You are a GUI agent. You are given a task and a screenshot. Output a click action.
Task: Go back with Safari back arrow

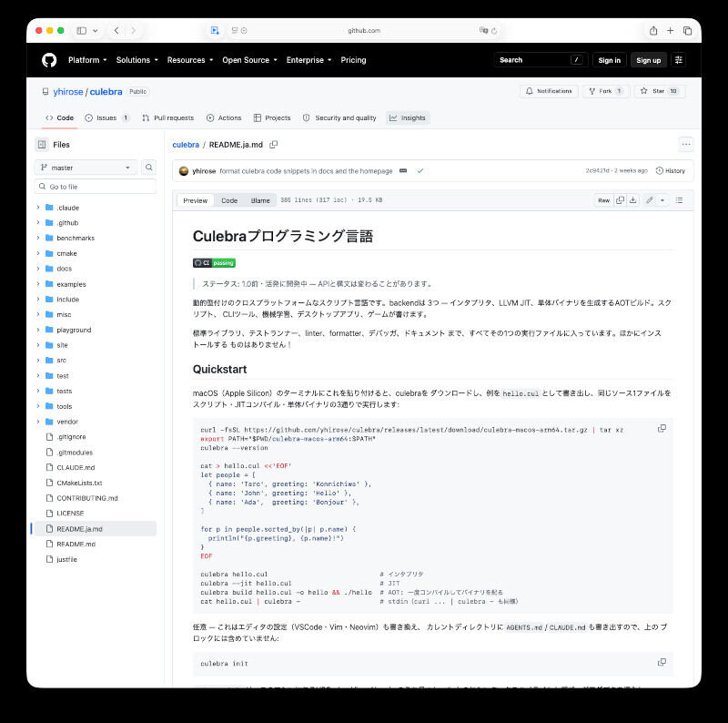click(x=116, y=31)
